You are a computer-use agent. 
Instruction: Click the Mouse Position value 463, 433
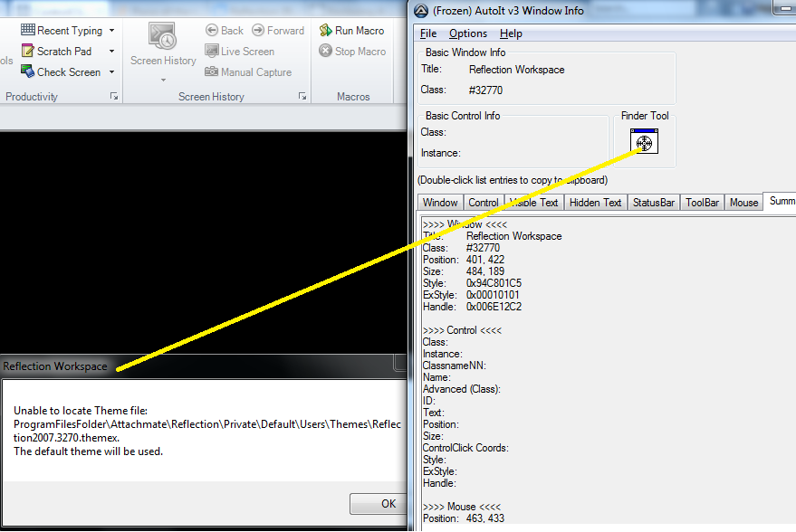click(x=485, y=518)
